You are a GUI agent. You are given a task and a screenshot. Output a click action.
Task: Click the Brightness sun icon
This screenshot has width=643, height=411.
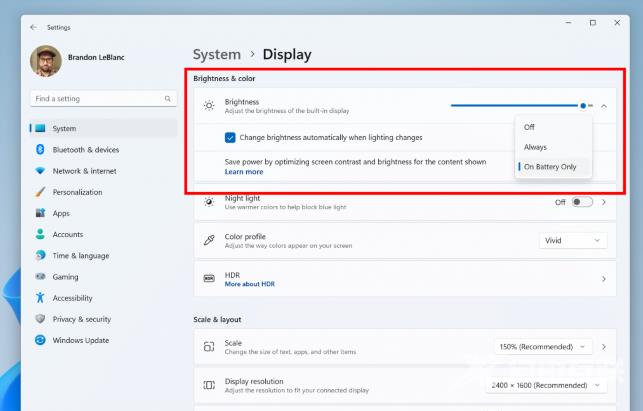pos(209,106)
